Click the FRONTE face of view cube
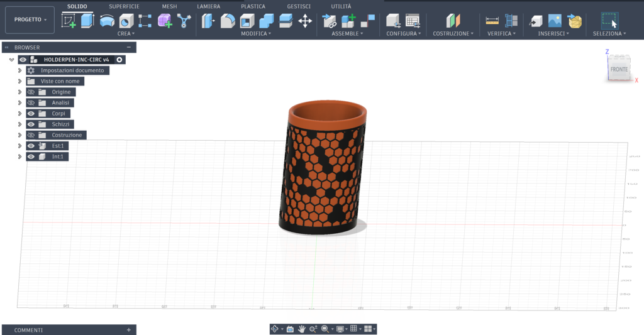The height and width of the screenshot is (335, 644). (x=619, y=69)
